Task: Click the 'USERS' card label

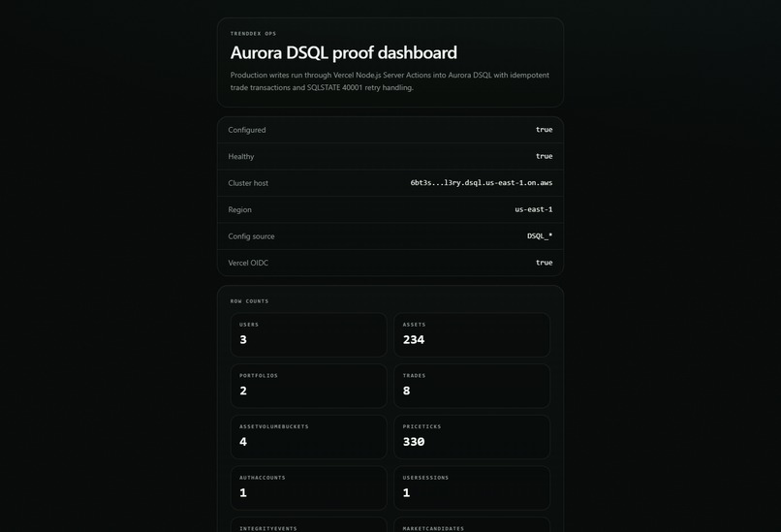Action: click(249, 325)
